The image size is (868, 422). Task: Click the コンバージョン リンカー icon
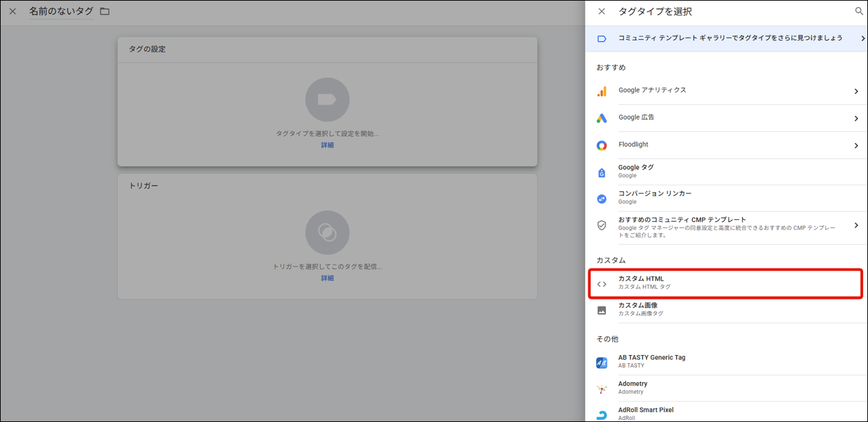click(x=601, y=199)
